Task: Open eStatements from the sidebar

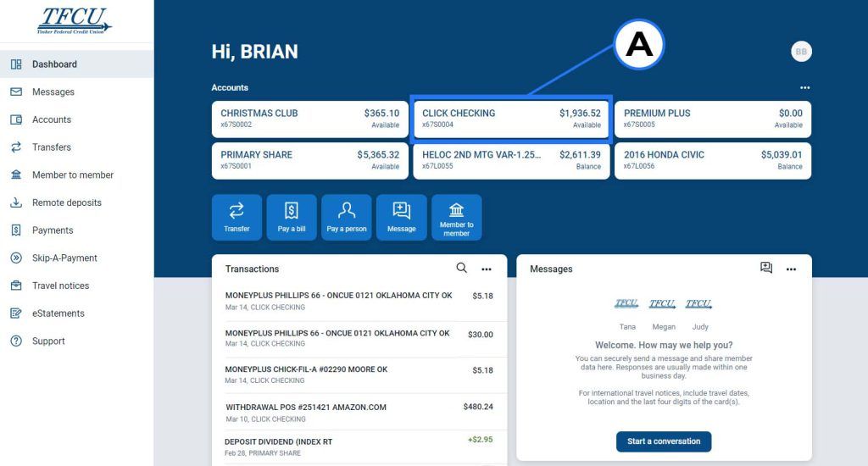Action: [58, 313]
